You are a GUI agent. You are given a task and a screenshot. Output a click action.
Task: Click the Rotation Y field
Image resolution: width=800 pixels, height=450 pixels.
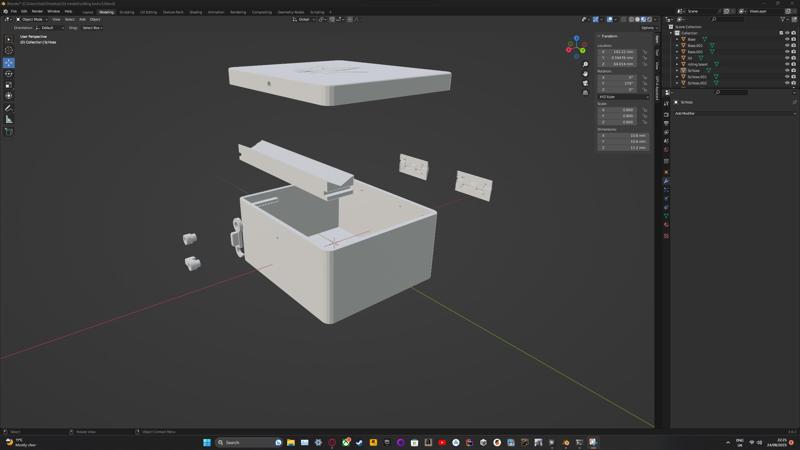click(x=617, y=83)
